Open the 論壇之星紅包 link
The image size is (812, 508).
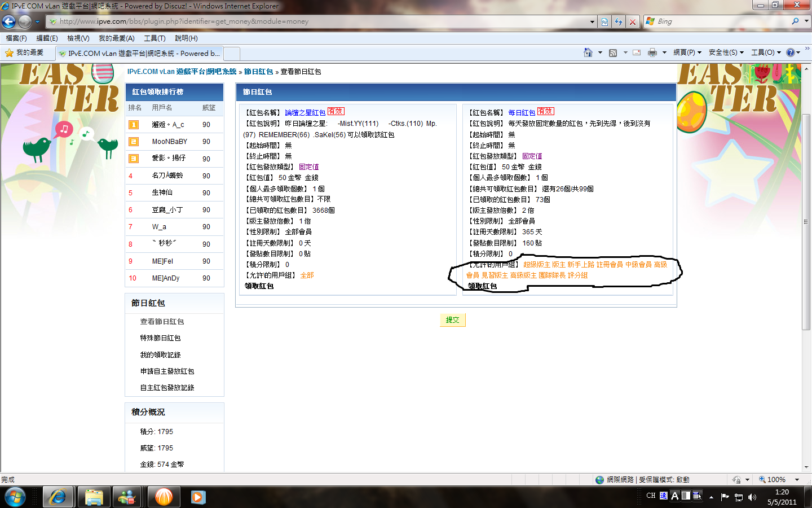point(305,113)
